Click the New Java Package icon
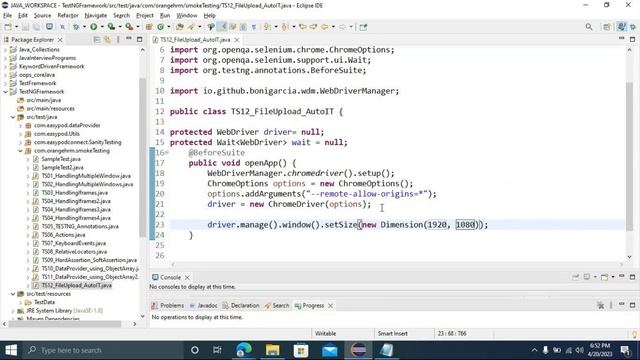 tap(149, 27)
